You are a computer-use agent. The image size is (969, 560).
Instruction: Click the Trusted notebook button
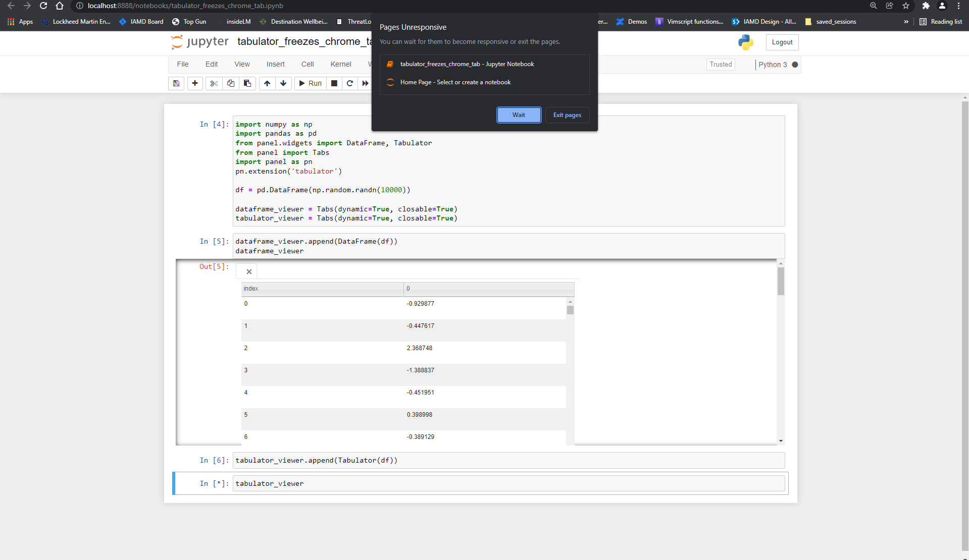(720, 65)
